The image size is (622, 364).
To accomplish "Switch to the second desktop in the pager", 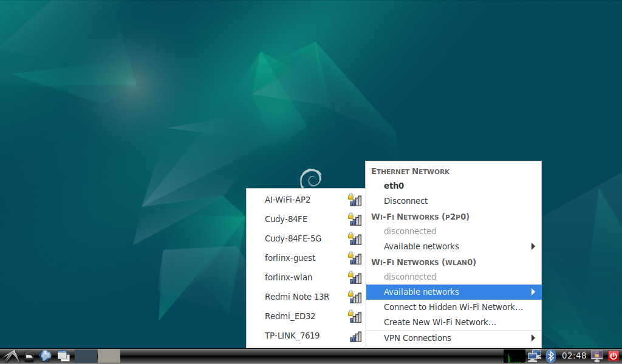I will 109,356.
